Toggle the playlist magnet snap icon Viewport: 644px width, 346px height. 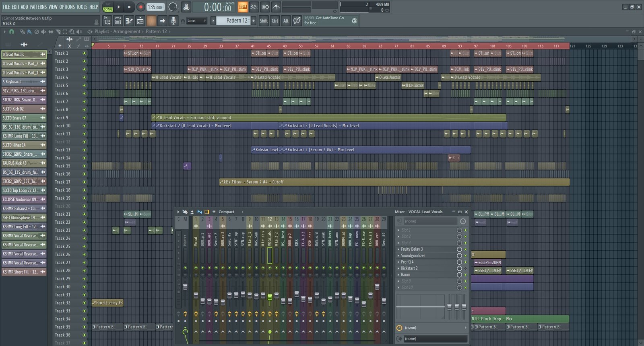coord(12,31)
